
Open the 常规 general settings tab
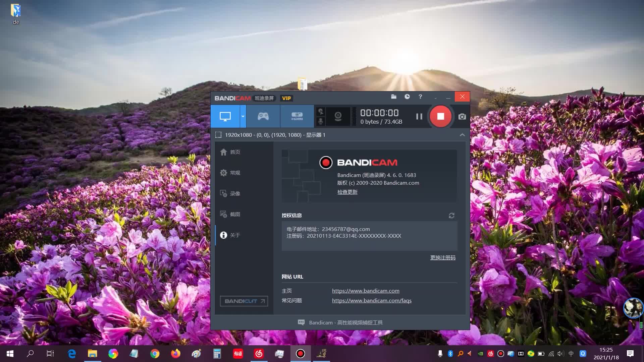tap(234, 173)
